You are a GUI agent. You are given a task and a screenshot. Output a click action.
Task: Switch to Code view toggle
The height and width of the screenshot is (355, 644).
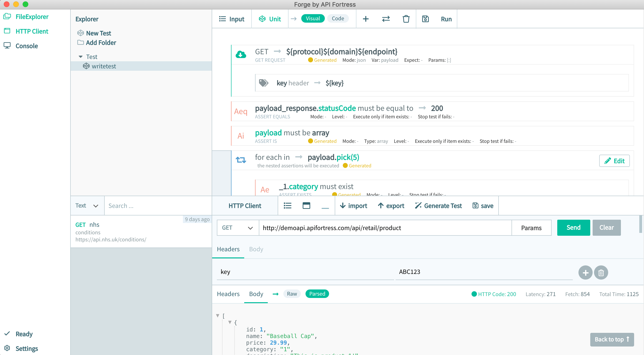tap(338, 18)
